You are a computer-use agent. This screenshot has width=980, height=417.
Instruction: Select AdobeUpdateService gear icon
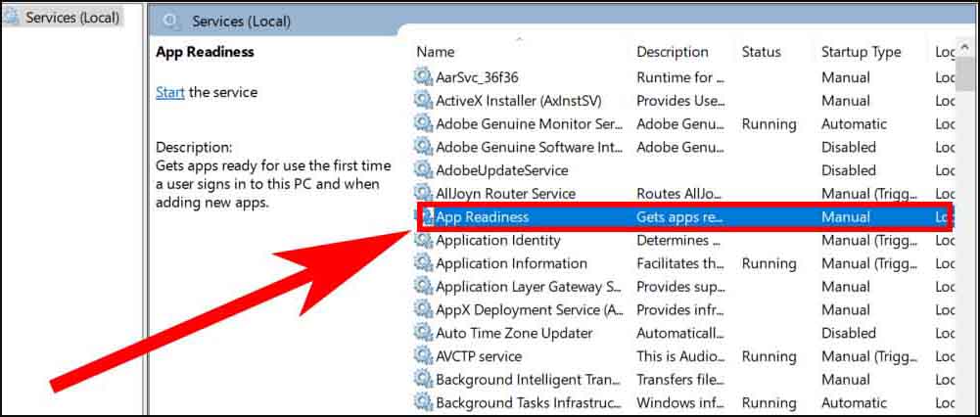[x=423, y=170]
